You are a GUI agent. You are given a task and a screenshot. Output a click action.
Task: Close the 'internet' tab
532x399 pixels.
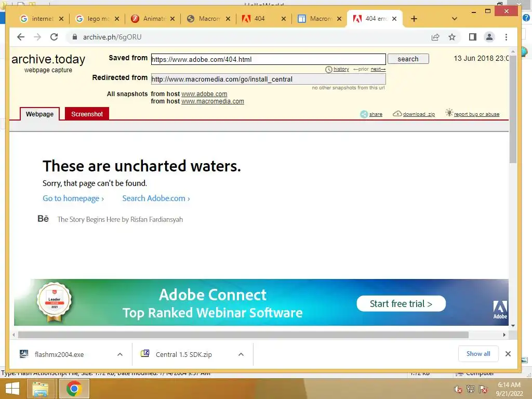click(61, 19)
